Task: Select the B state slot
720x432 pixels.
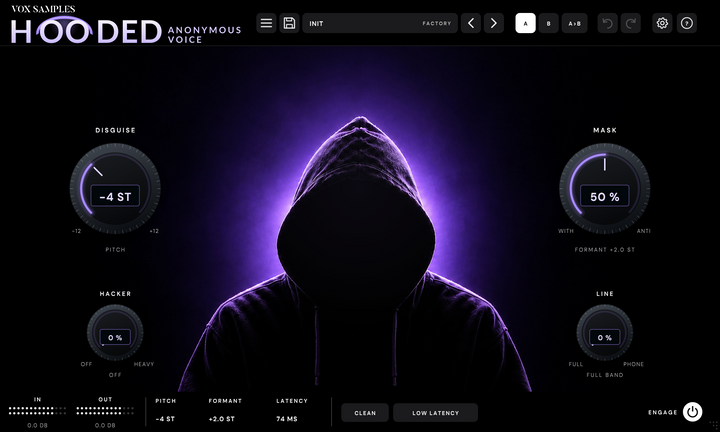Action: pos(548,23)
